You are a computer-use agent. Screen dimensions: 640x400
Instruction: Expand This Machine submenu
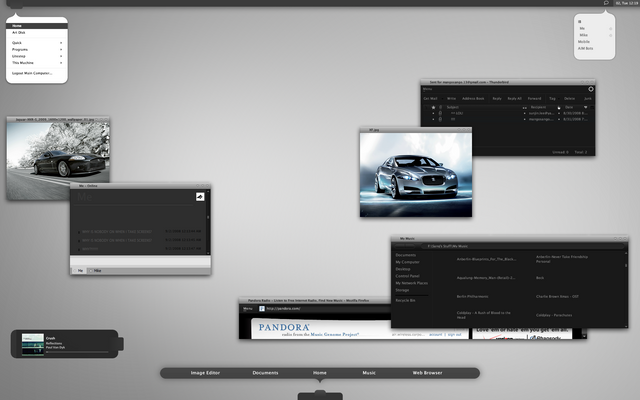pyautogui.click(x=61, y=62)
